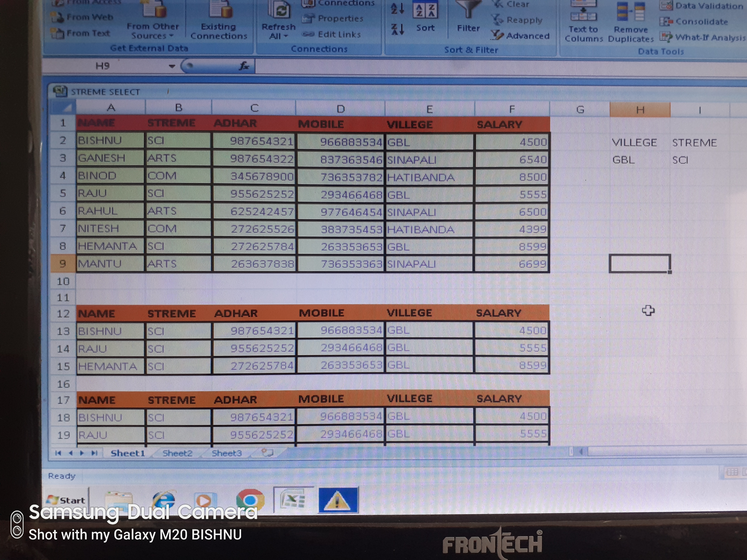
Task: Toggle the Filter funnel button
Action: tap(468, 10)
